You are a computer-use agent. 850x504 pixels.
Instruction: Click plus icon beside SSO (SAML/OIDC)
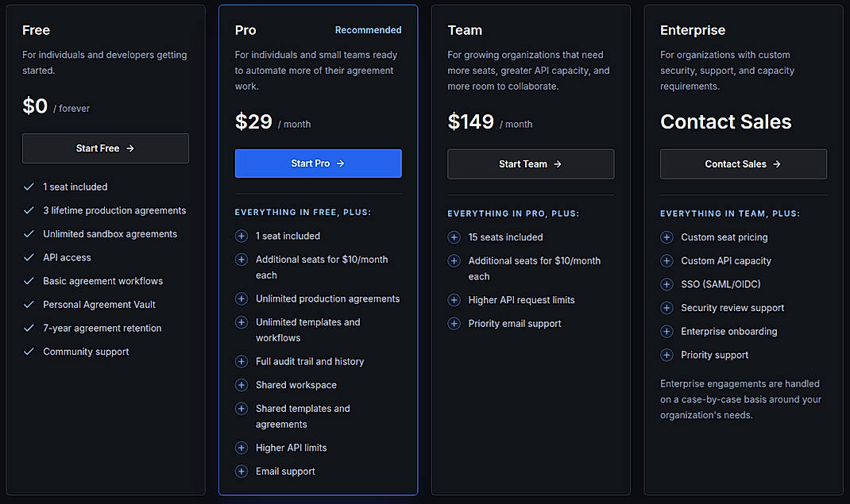pos(666,284)
